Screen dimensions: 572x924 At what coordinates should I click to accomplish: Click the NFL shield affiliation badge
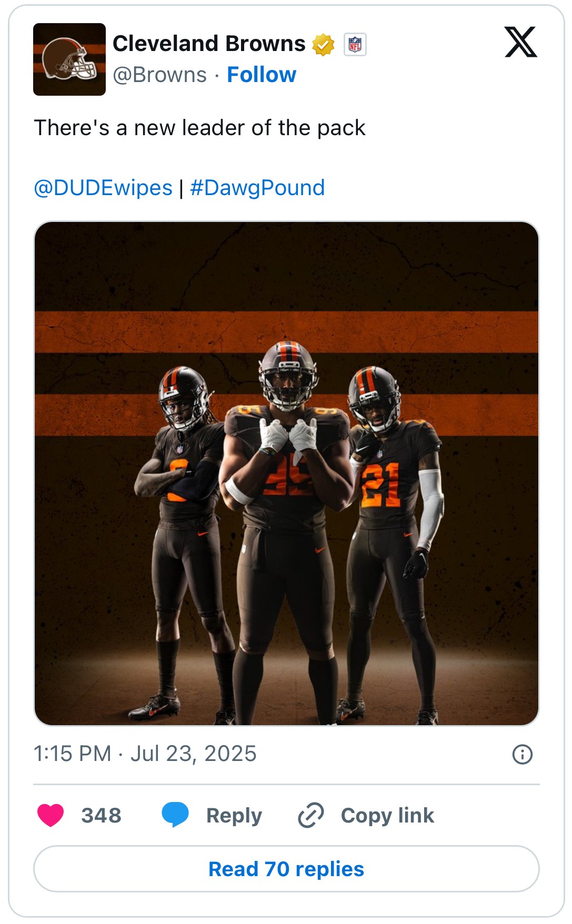pos(355,45)
